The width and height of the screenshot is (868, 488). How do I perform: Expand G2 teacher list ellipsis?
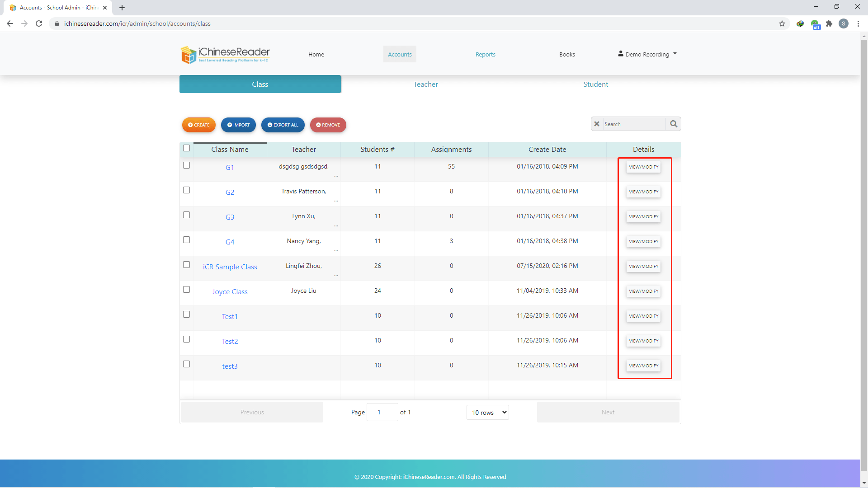click(336, 201)
